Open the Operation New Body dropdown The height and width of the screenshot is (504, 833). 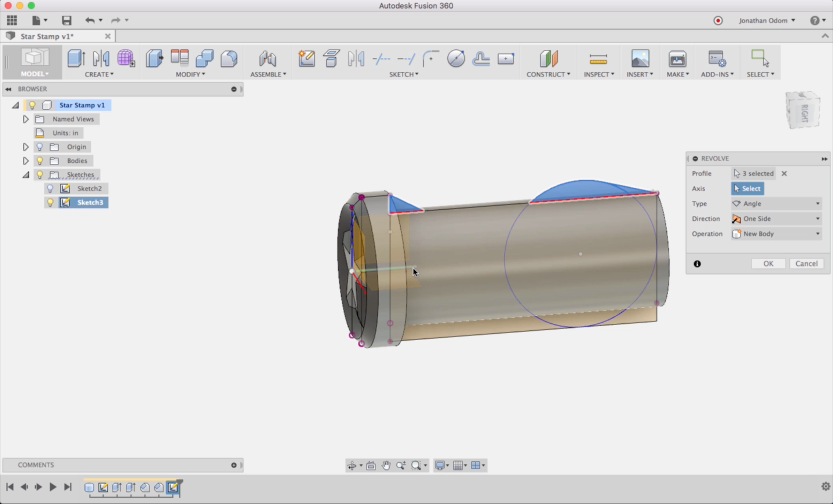[x=776, y=234]
